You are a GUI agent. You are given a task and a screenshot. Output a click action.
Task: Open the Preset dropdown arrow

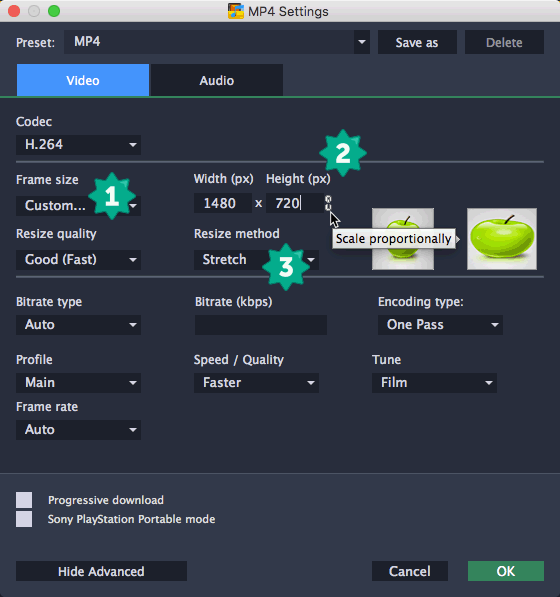tap(362, 42)
